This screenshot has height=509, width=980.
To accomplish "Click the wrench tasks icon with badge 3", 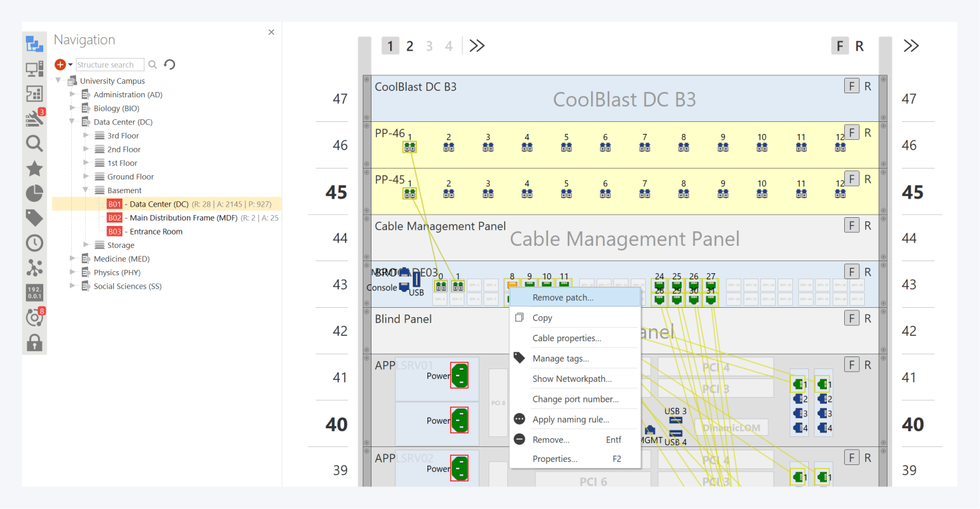I will [x=35, y=119].
